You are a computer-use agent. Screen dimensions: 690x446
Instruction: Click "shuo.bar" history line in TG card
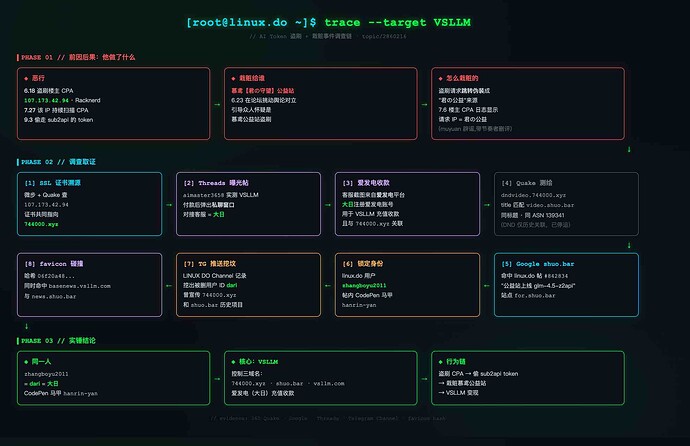pyautogui.click(x=213, y=305)
